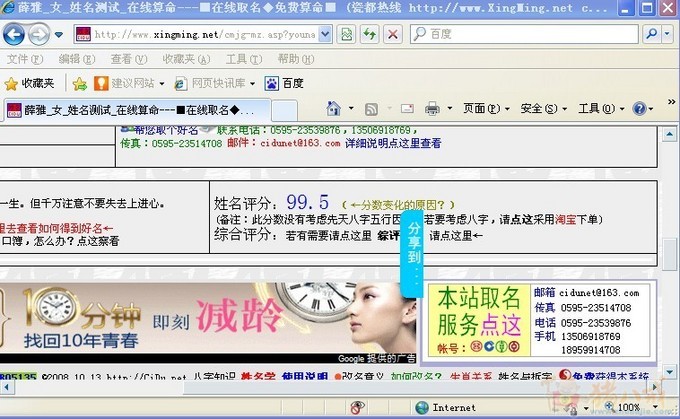Expand command bar overflow chevron
Viewport: 680px width, 419px height.
tap(671, 102)
